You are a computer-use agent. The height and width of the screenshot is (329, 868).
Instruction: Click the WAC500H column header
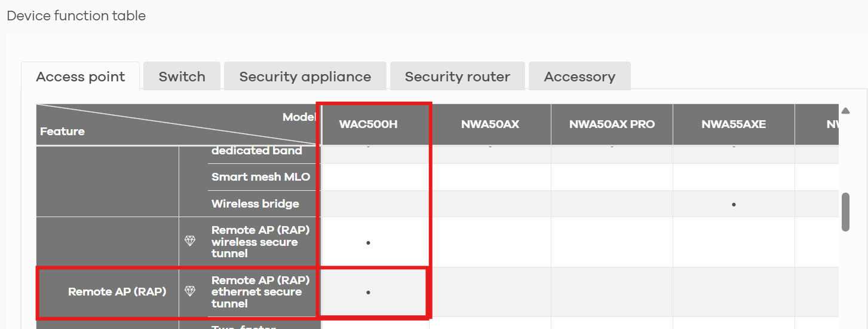point(369,124)
